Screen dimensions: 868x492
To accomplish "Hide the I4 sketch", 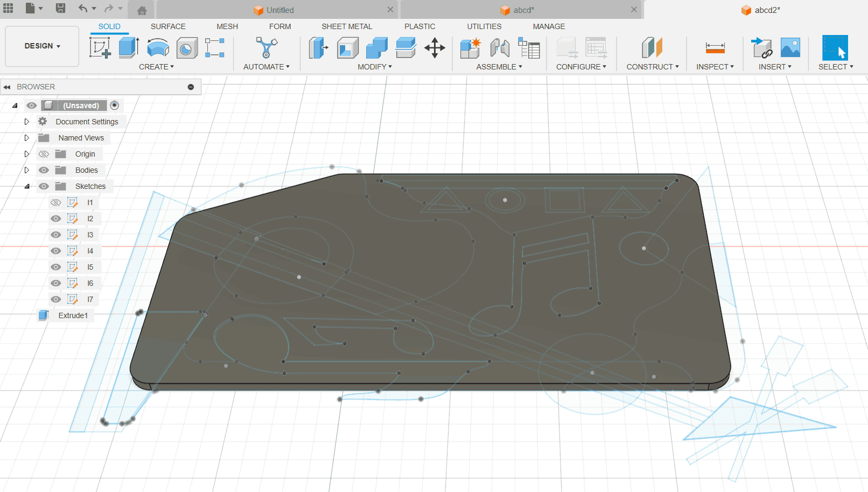I will (x=55, y=251).
